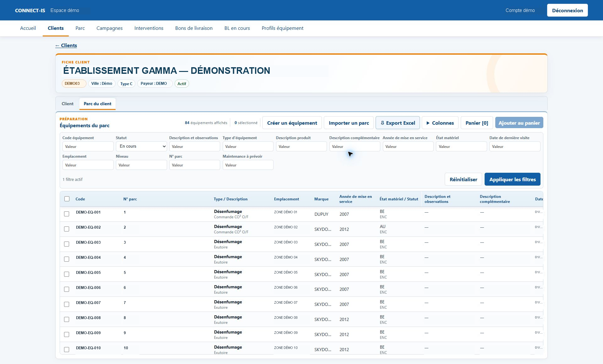Select the DEMO-EQ-001 row checkbox
Viewport: 603px width, 364px height.
click(67, 214)
